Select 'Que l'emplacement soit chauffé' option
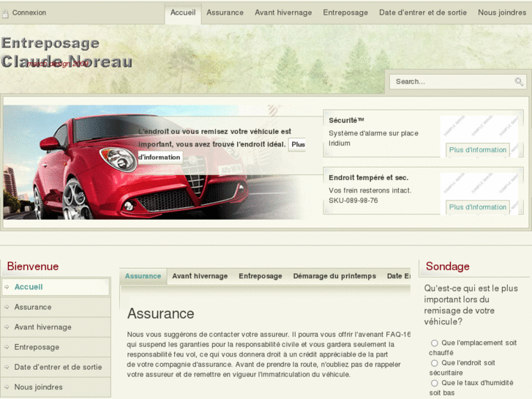 [434, 343]
